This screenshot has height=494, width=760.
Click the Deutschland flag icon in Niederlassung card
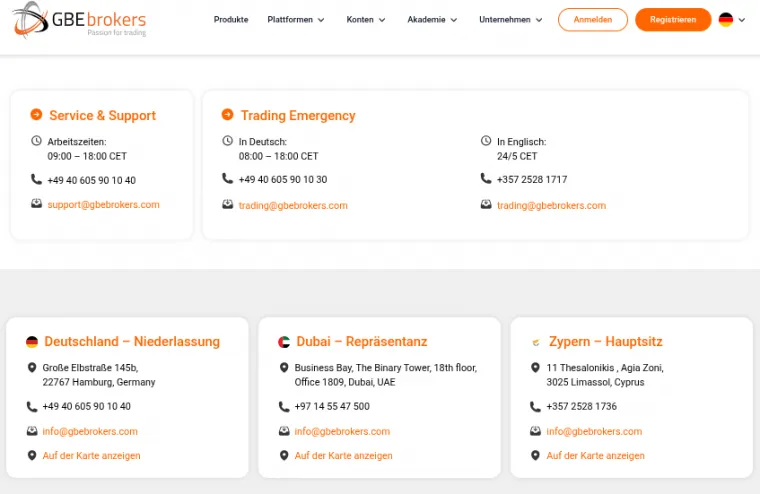pyautogui.click(x=32, y=342)
